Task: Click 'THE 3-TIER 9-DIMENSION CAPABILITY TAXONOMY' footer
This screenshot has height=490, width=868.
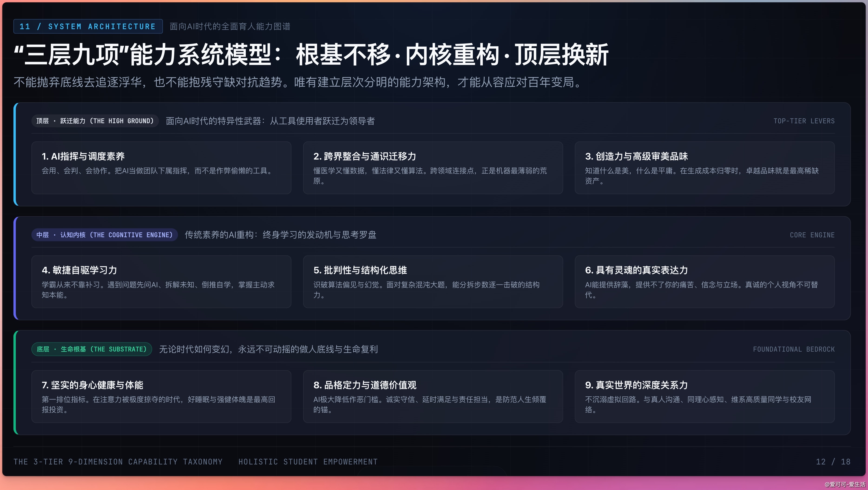Action: pyautogui.click(x=118, y=462)
